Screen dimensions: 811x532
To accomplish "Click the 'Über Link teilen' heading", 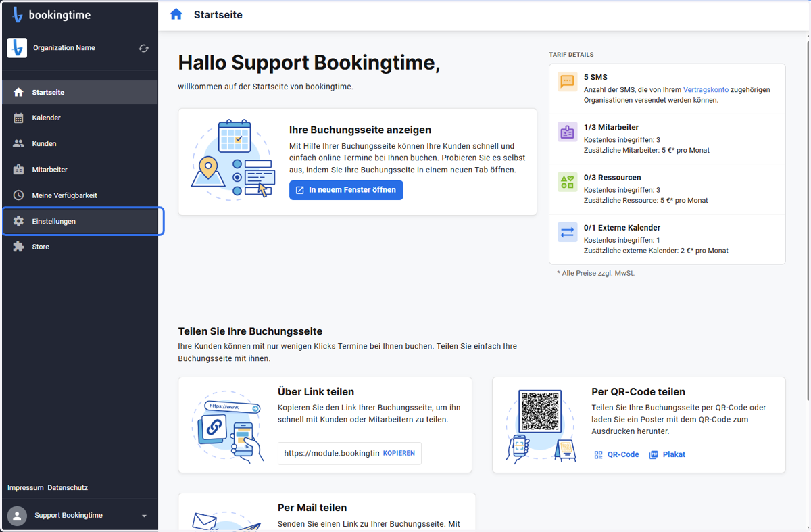I will point(316,392).
